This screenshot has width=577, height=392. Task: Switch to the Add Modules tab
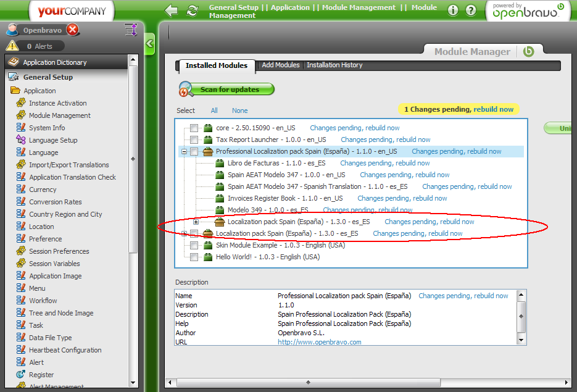pos(280,65)
